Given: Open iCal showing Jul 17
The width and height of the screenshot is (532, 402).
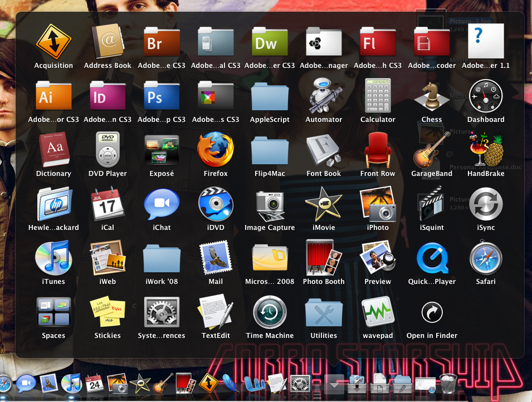Looking at the screenshot, I should click(x=108, y=203).
